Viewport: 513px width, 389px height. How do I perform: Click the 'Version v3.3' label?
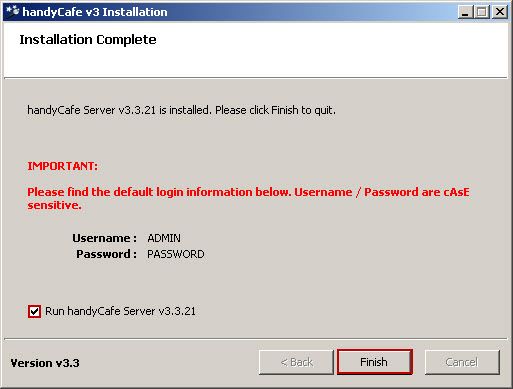tap(45, 363)
